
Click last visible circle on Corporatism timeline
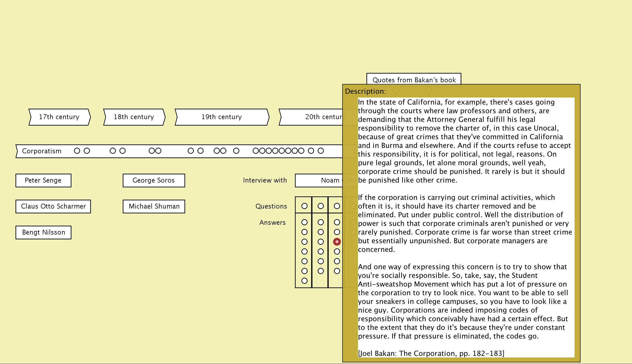coord(321,151)
